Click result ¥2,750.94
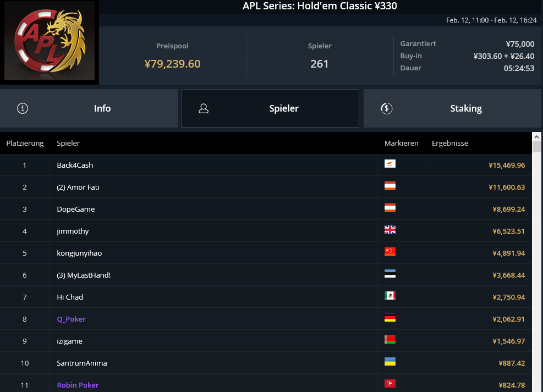Screen dimensions: 543x392 coord(509,297)
